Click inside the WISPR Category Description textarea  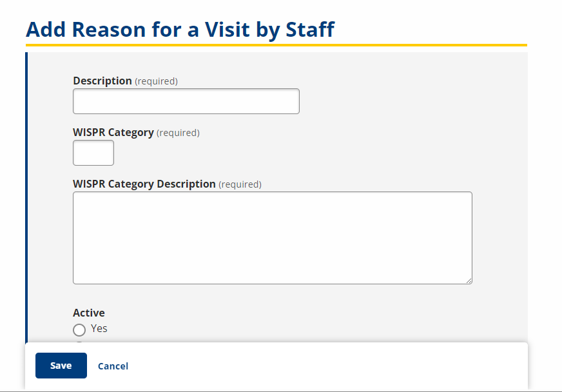point(272,237)
